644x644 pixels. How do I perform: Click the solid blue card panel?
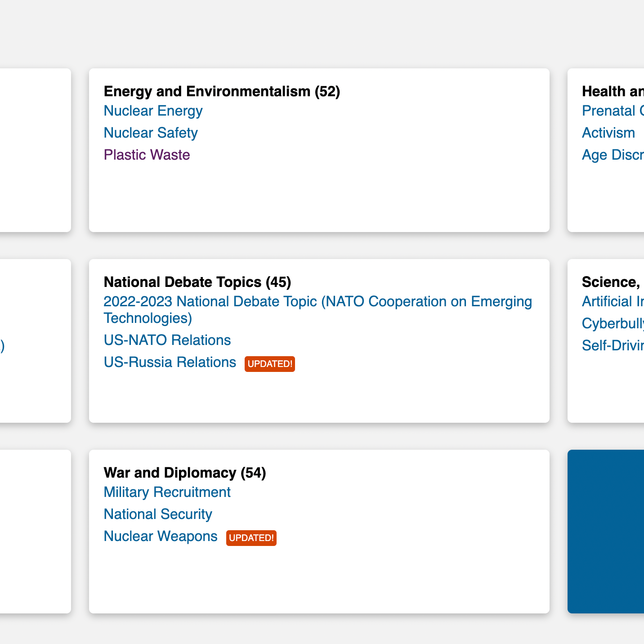[x=605, y=532]
